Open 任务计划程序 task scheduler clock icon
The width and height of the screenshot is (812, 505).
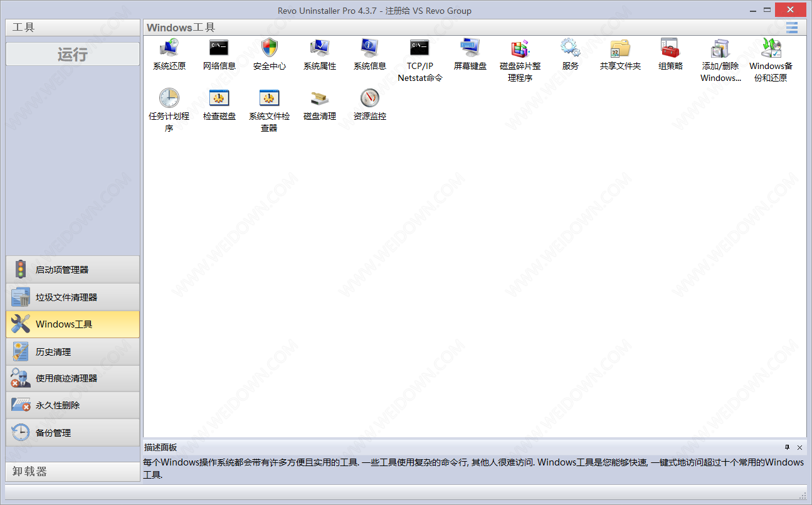[169, 98]
